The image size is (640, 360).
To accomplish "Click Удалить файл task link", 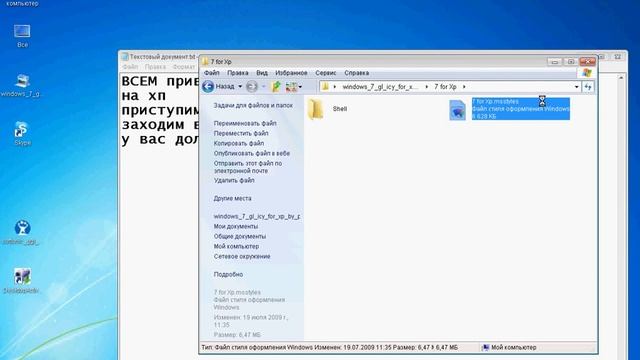I will coord(234,180).
